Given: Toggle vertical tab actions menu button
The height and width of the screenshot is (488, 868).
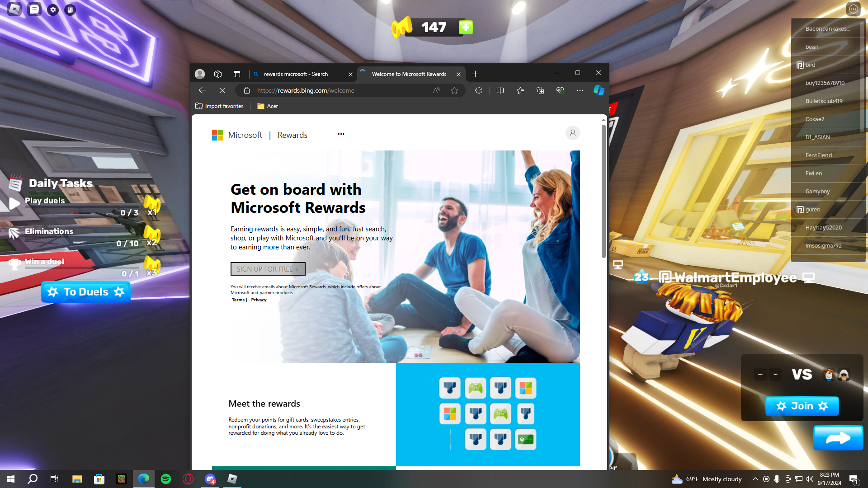Looking at the screenshot, I should coord(236,74).
